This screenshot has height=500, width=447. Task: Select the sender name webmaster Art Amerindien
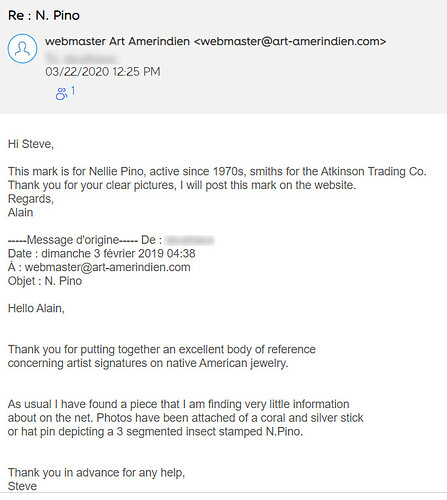(x=117, y=41)
